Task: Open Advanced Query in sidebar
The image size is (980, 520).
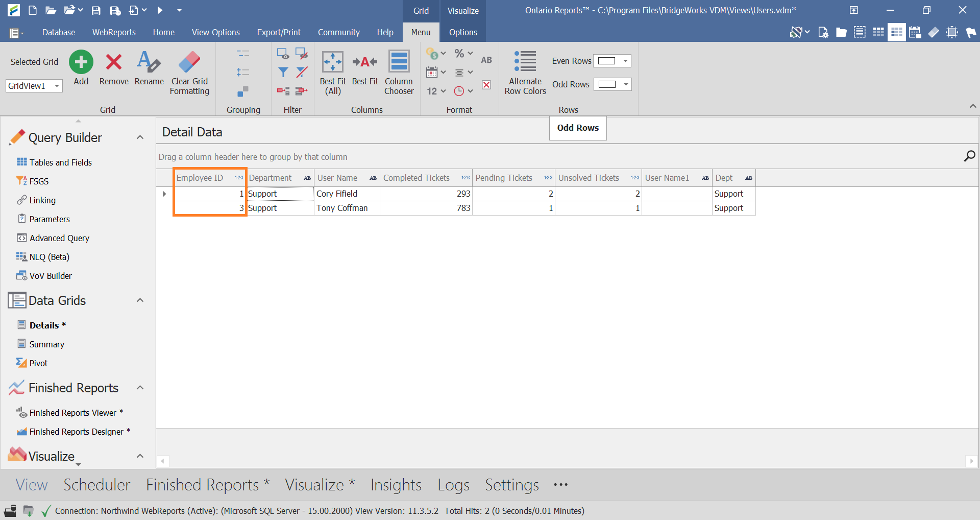Action: pyautogui.click(x=59, y=238)
